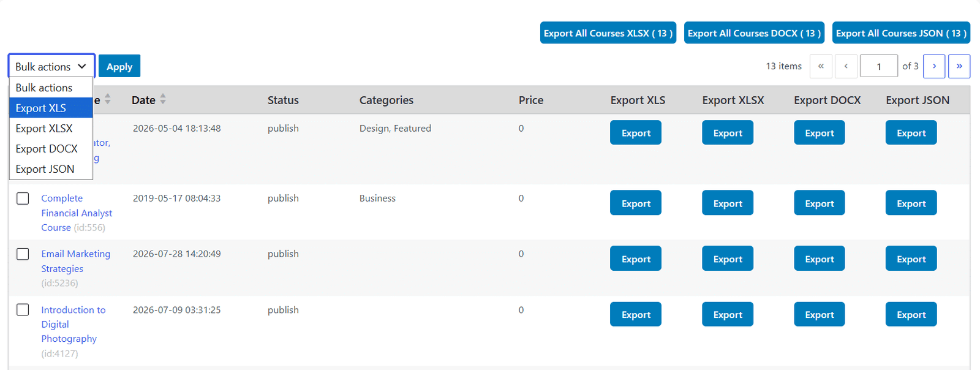Click the previous page arrow
Image resolution: width=980 pixels, height=370 pixels.
tap(846, 66)
